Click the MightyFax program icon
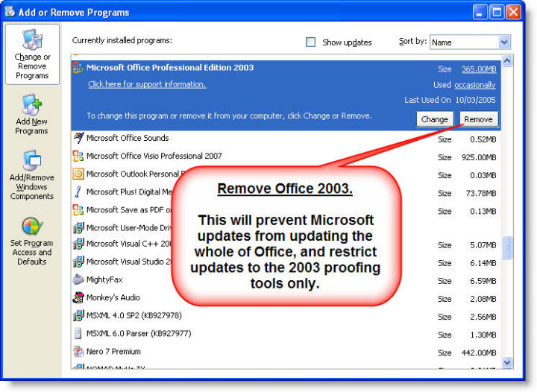This screenshot has height=392, width=537. (x=78, y=279)
